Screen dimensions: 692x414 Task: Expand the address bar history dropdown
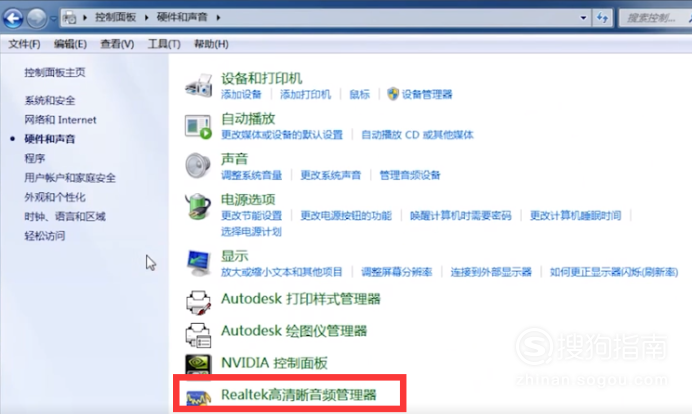coord(583,18)
